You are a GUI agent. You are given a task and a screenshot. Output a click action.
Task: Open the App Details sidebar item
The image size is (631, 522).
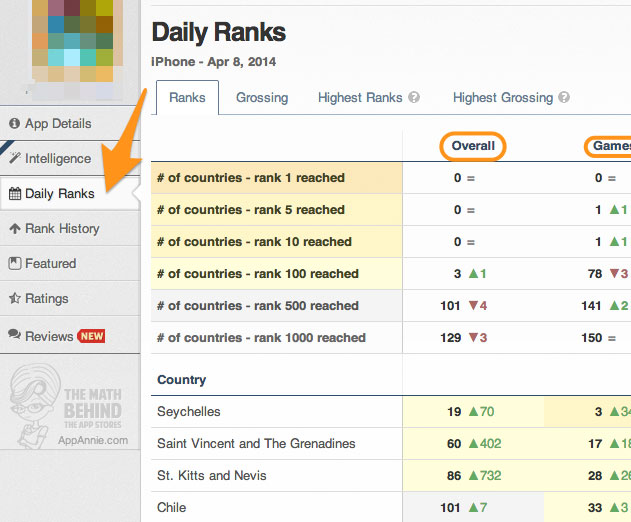pos(70,124)
